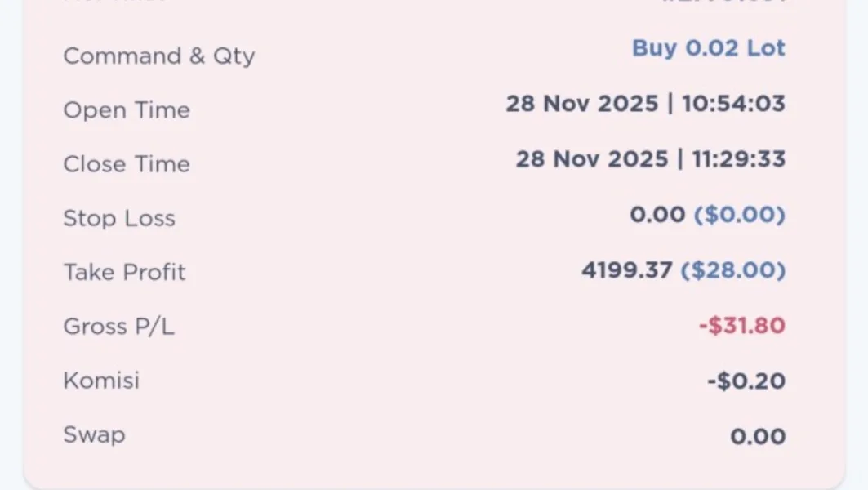
Task: Click the Swap label
Action: pos(94,434)
